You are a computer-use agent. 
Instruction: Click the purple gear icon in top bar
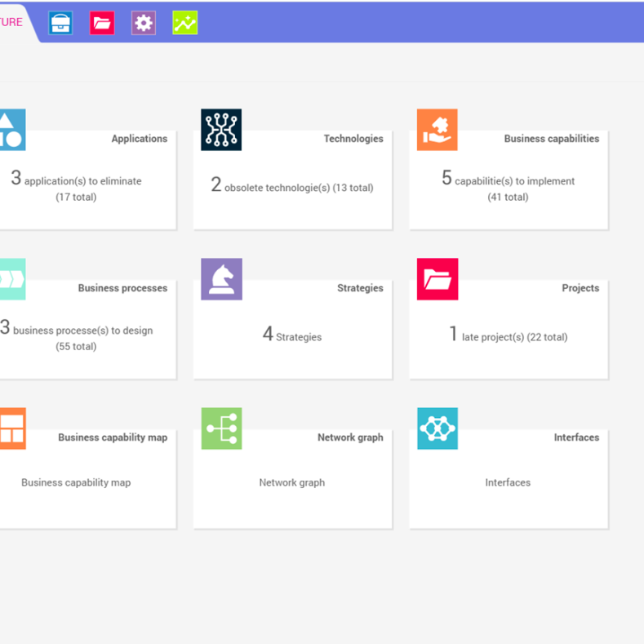144,23
